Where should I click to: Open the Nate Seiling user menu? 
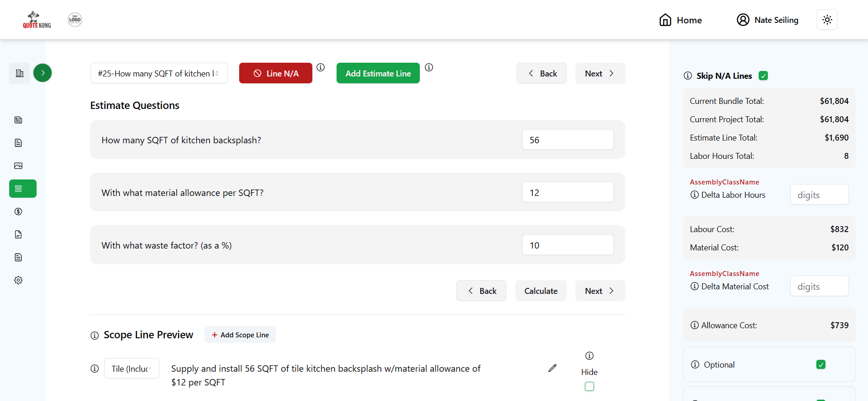tap(767, 20)
